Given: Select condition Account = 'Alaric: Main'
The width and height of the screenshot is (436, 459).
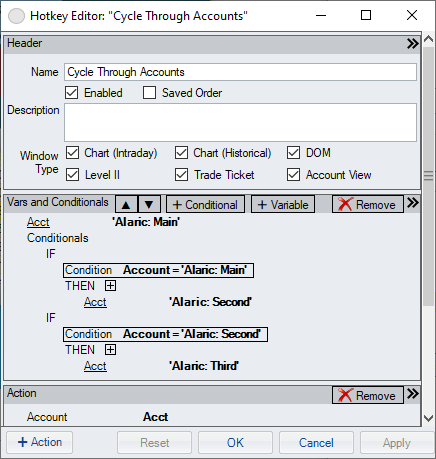Looking at the screenshot, I should [x=158, y=270].
